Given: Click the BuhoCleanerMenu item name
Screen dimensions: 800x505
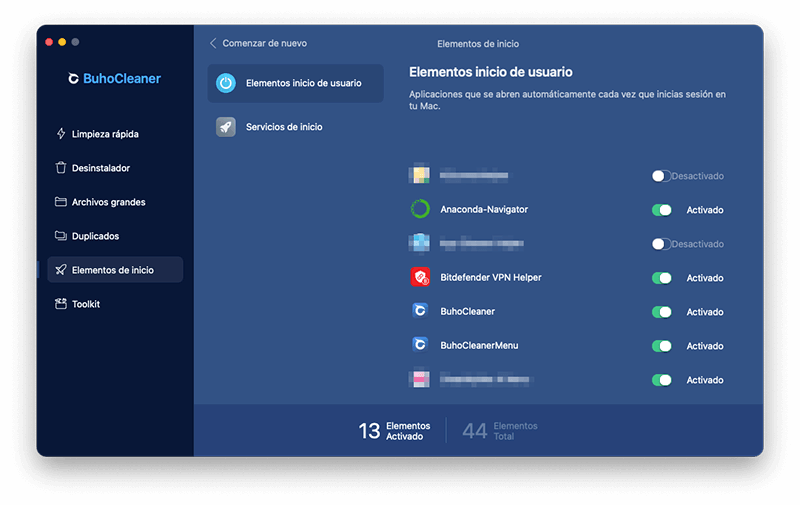Looking at the screenshot, I should [479, 345].
